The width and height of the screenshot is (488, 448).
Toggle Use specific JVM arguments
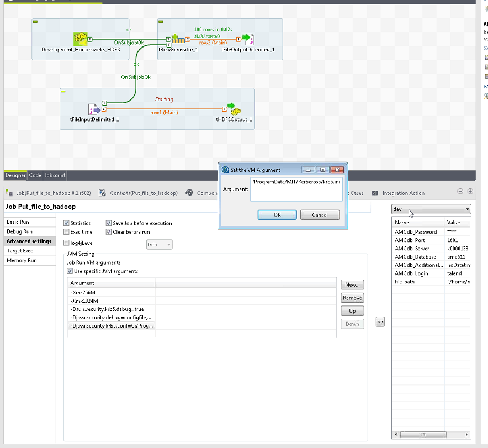(x=70, y=271)
